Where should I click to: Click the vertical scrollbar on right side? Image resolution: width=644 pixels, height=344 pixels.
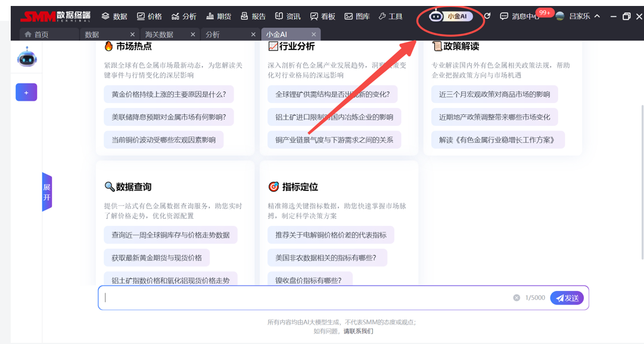pyautogui.click(x=641, y=179)
